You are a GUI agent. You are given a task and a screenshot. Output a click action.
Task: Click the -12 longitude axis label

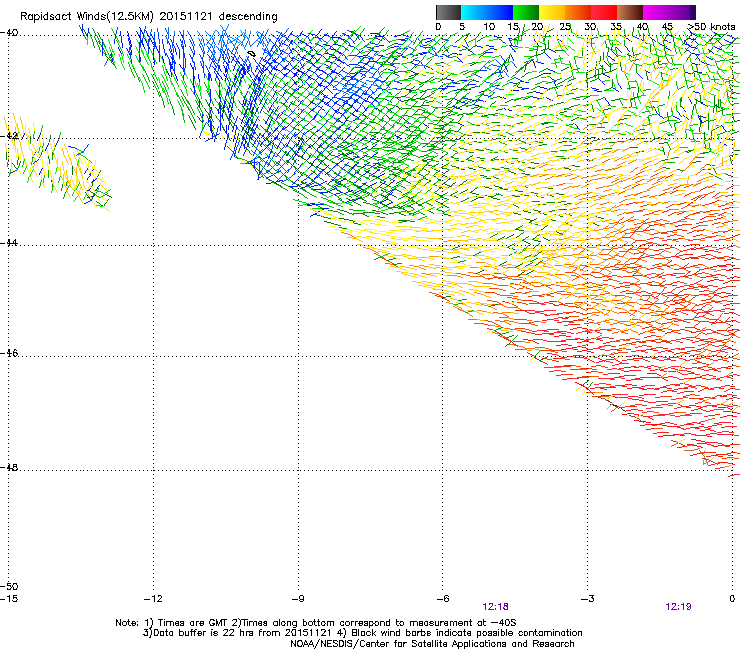(153, 599)
